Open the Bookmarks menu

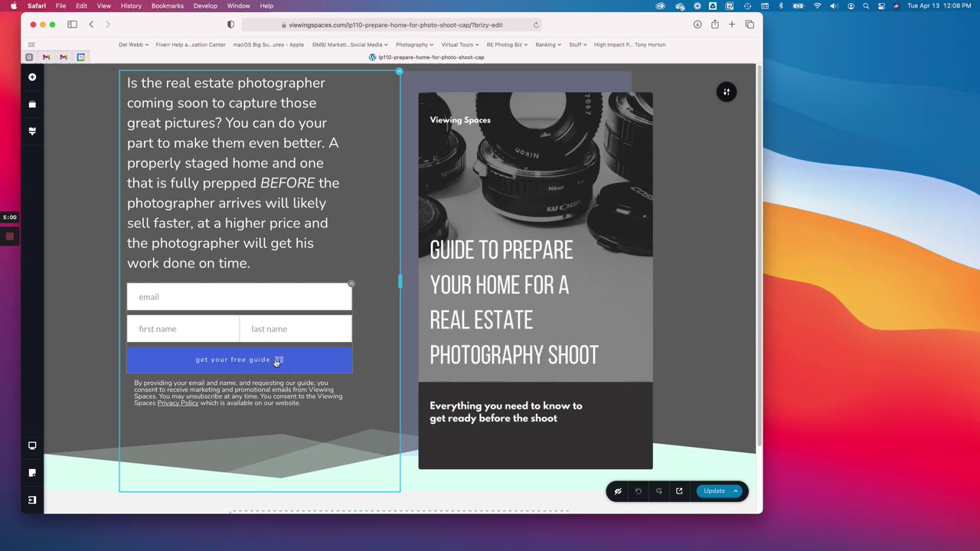167,6
